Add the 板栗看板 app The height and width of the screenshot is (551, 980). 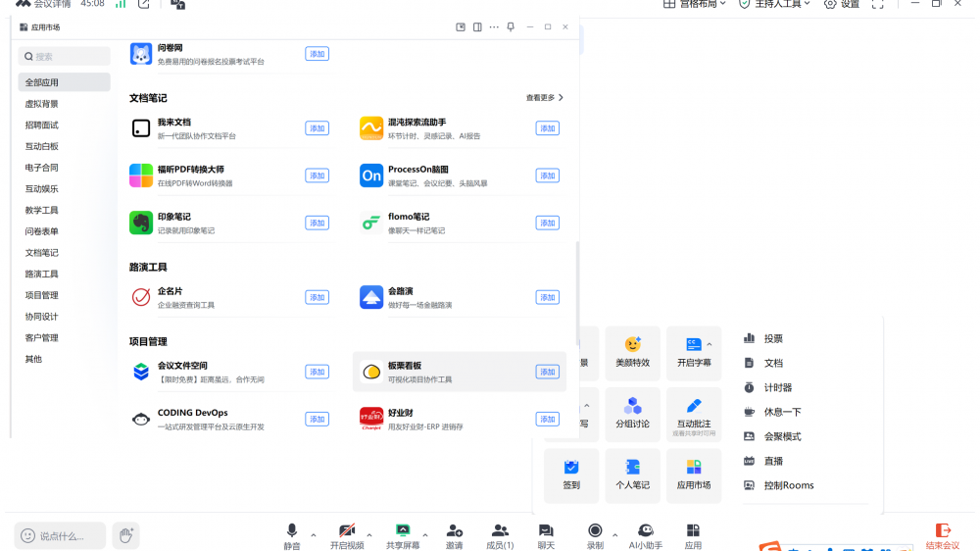click(548, 372)
